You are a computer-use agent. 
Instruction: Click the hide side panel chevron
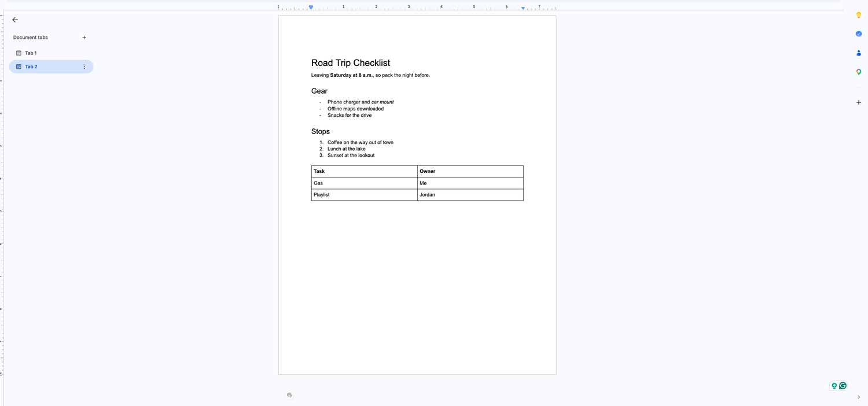point(859,397)
